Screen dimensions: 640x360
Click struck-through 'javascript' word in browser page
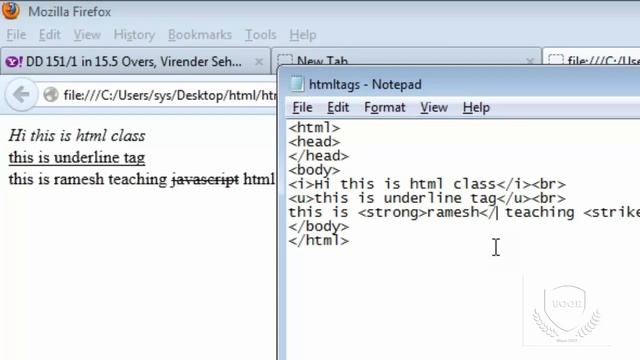(x=205, y=179)
